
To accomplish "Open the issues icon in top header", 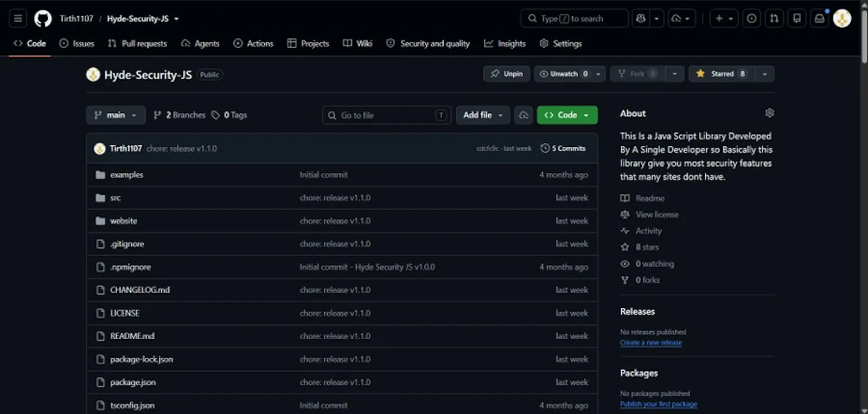I will (751, 18).
